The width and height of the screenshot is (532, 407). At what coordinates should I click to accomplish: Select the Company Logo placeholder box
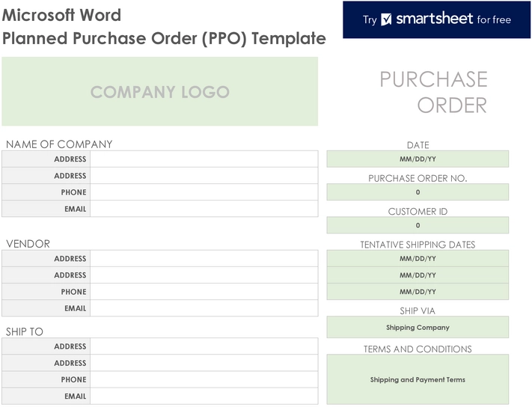point(159,92)
